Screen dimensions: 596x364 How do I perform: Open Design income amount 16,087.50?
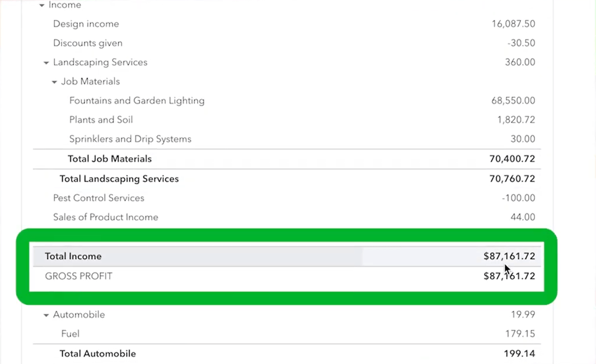coord(513,24)
